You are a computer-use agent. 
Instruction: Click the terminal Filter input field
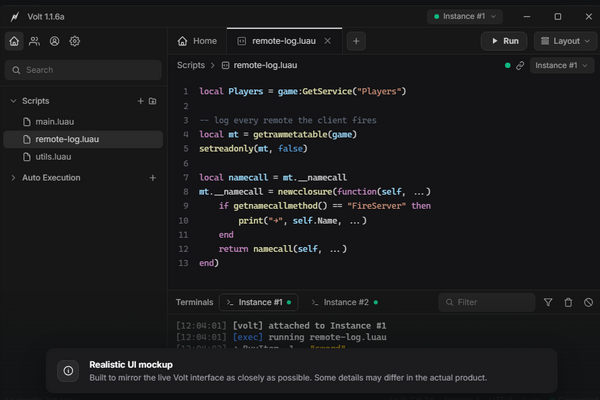[487, 302]
